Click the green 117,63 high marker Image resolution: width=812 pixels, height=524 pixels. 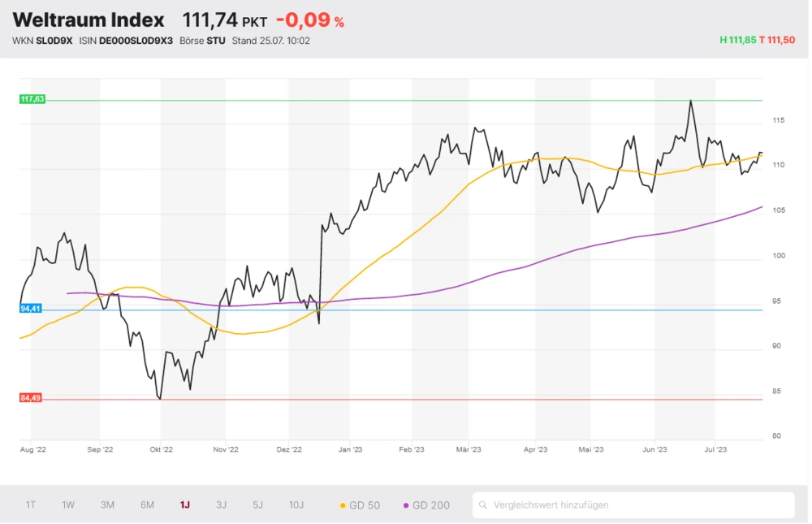pos(32,99)
